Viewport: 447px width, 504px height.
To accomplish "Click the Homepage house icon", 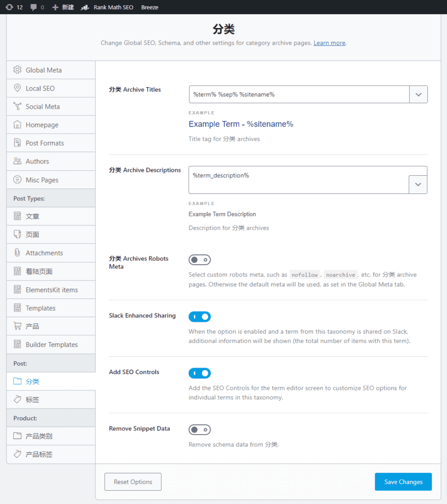I will coord(17,125).
